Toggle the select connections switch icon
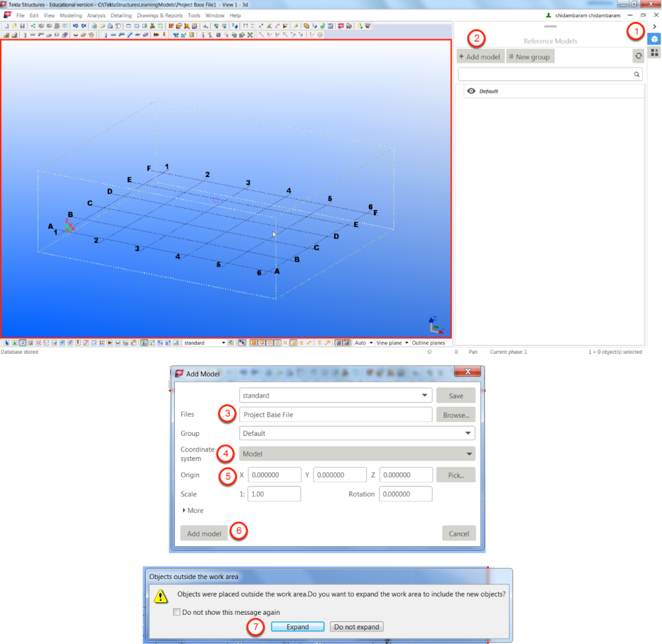This screenshot has height=644, width=662. point(15,343)
